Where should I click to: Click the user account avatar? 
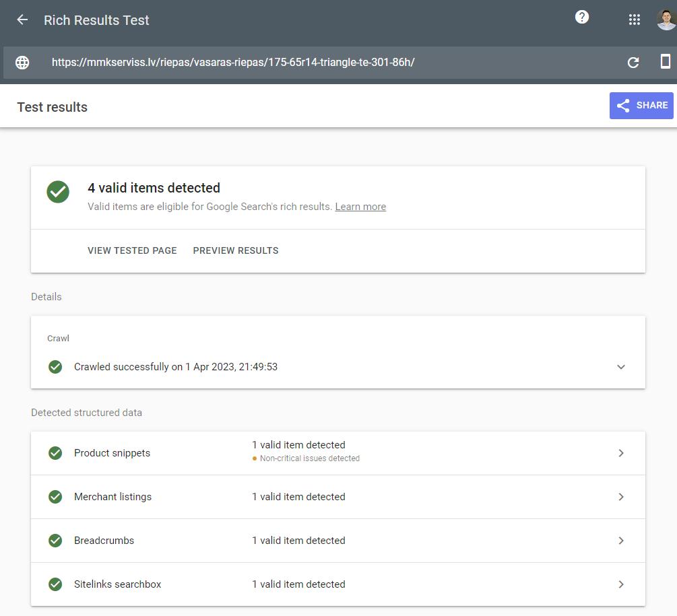tap(666, 20)
